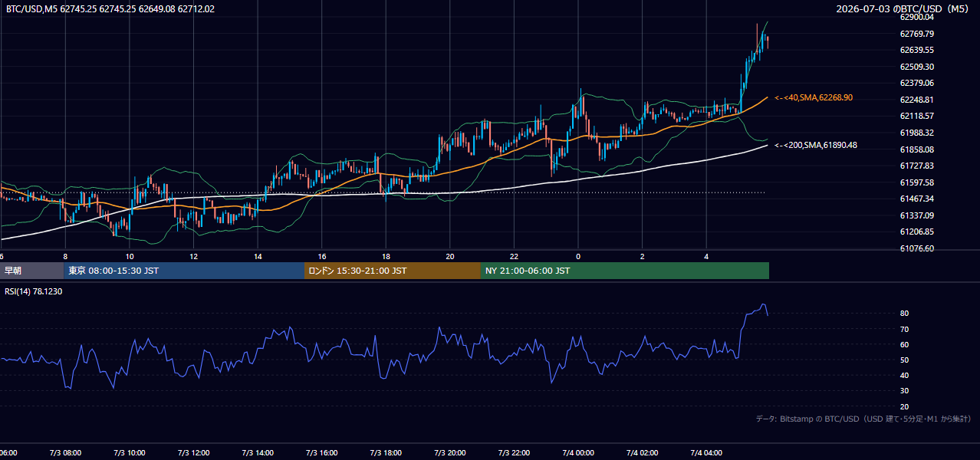The height and width of the screenshot is (460, 980).
Task: Click the 7/3 16:00 bottom time label
Action: point(322,452)
